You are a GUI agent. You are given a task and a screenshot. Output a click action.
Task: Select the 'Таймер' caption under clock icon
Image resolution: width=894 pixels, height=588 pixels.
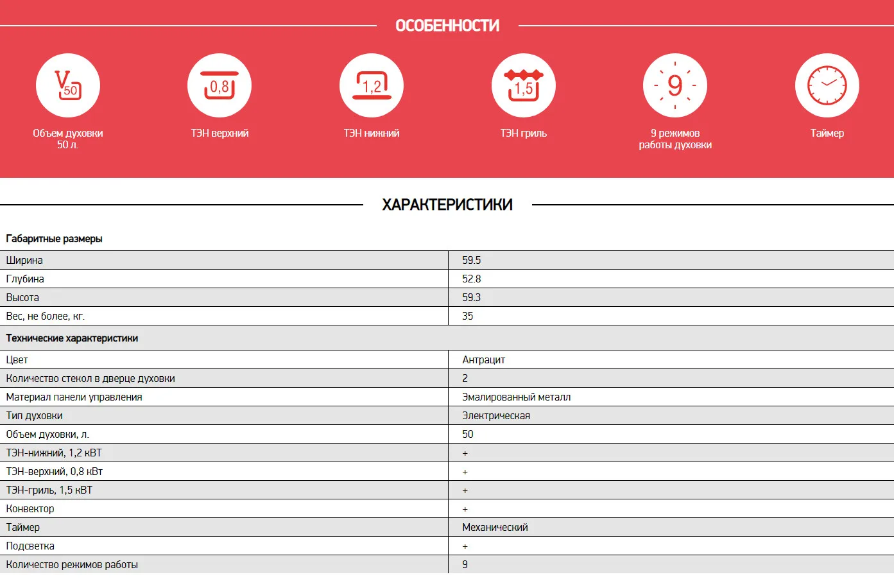[827, 133]
